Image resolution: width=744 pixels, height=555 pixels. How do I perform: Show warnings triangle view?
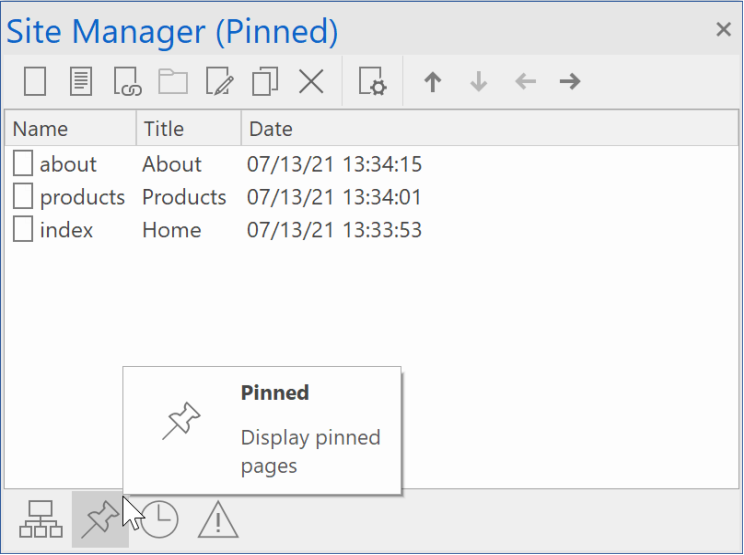(x=218, y=519)
